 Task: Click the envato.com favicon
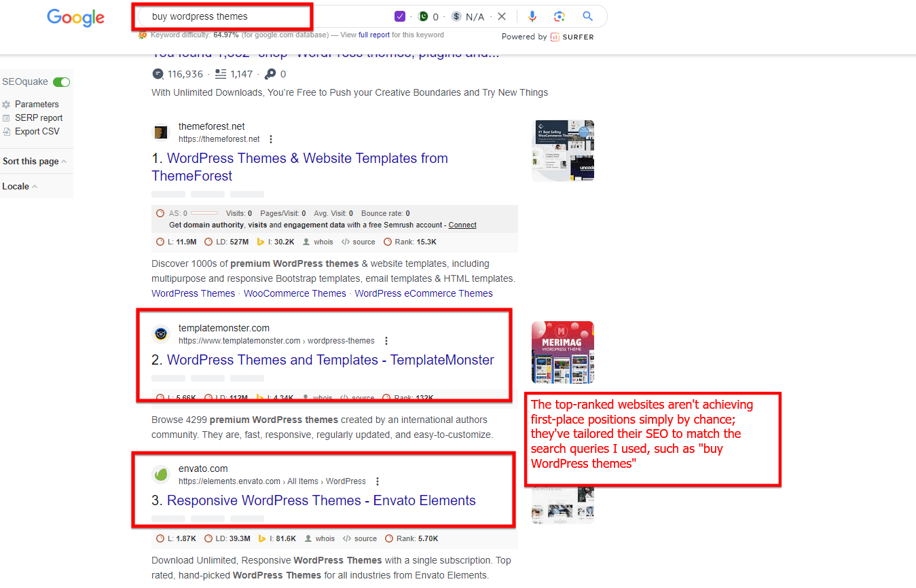pos(161,475)
